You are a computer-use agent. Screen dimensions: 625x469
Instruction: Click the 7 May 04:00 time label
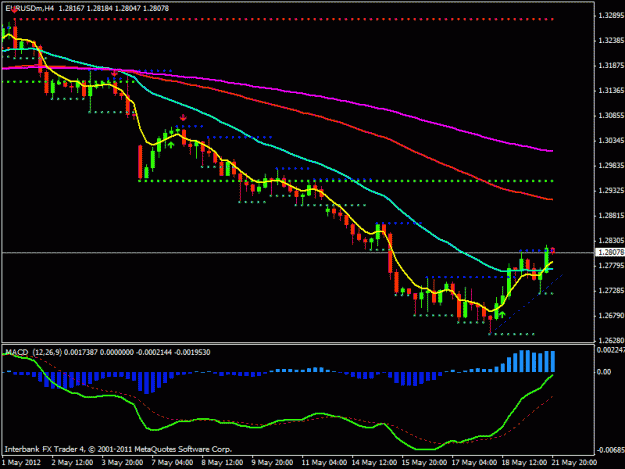172,463
